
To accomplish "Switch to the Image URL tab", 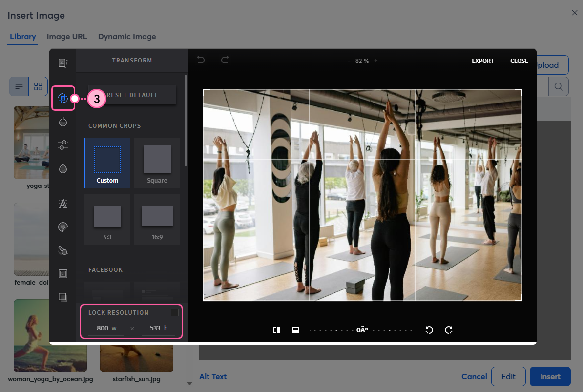I will click(67, 37).
